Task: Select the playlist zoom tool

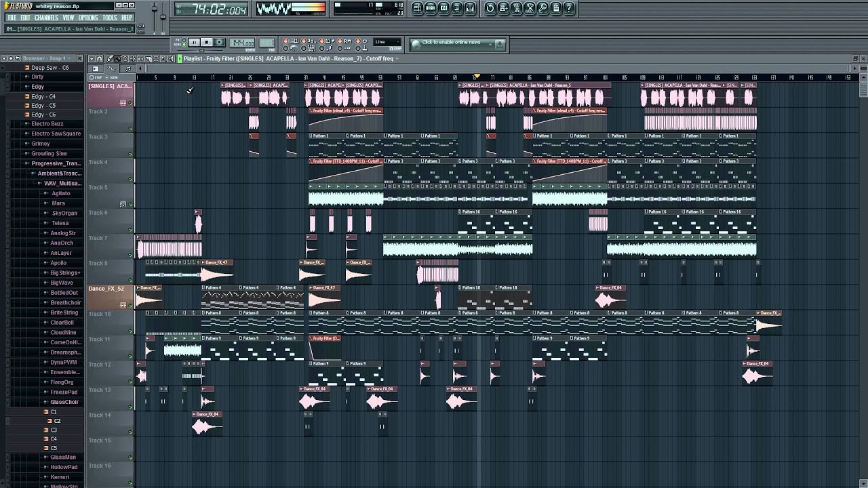Action: (163, 58)
